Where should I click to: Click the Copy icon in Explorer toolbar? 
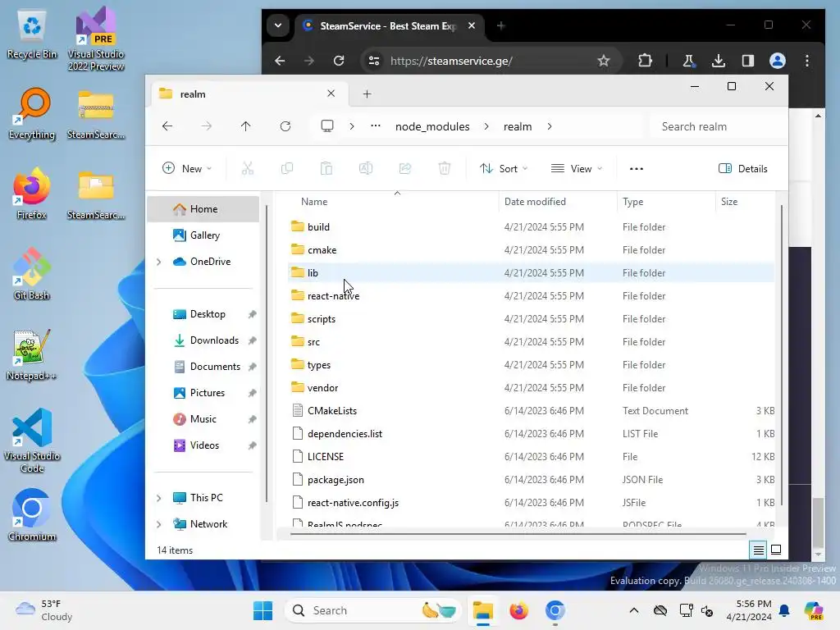[x=287, y=169]
